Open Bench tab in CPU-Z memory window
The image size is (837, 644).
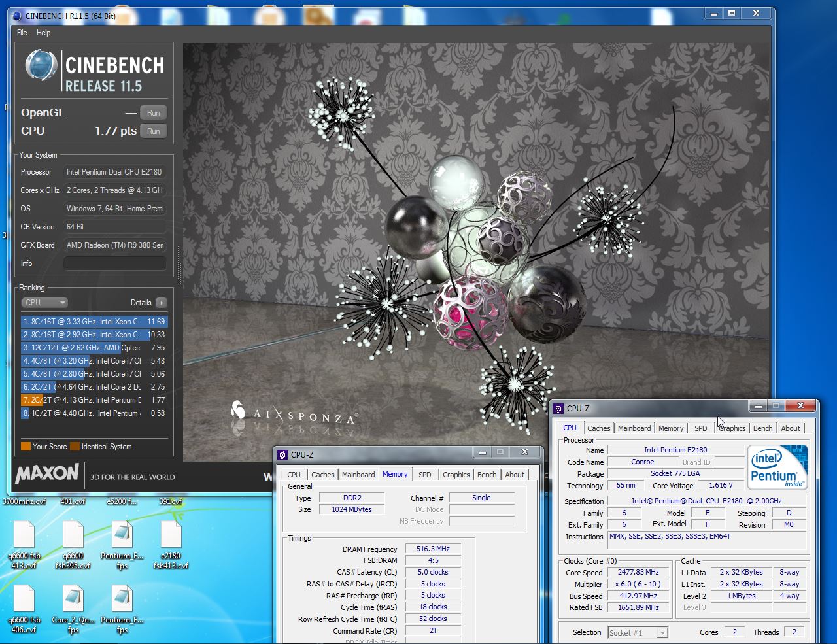tap(487, 475)
